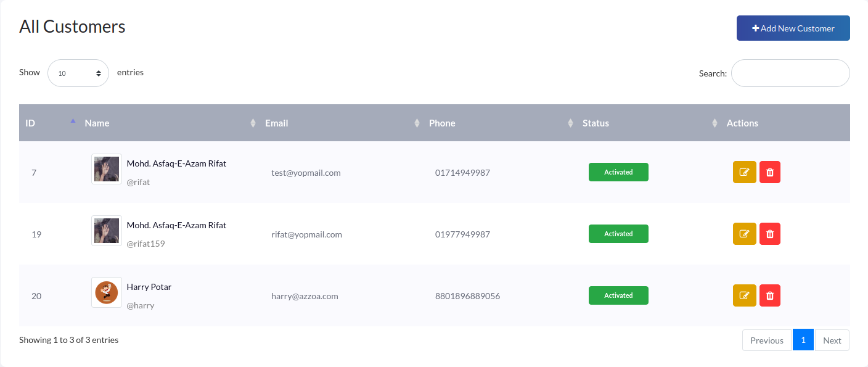Click the Add New Customer button
This screenshot has height=367, width=868.
(793, 28)
